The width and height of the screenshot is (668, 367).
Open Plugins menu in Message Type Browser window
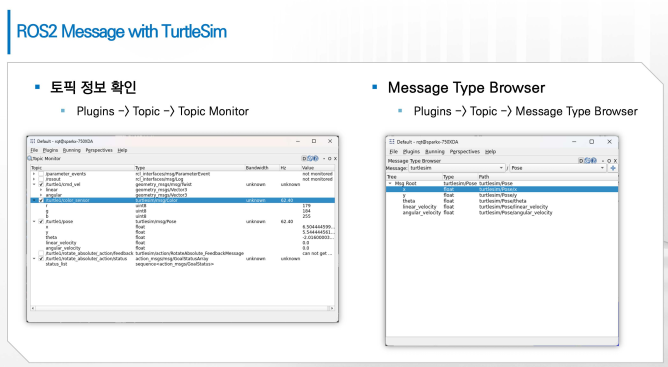pos(411,152)
